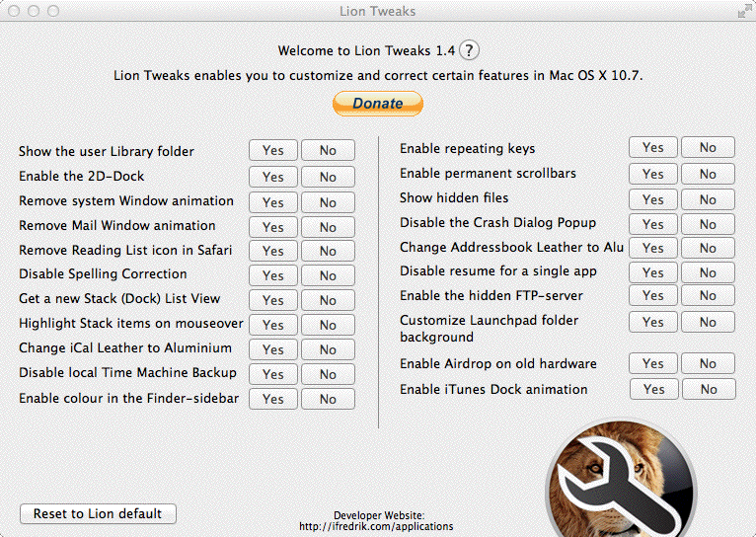Set Change Addressbook Leather to Alu Yes
This screenshot has width=756, height=537.
point(652,248)
